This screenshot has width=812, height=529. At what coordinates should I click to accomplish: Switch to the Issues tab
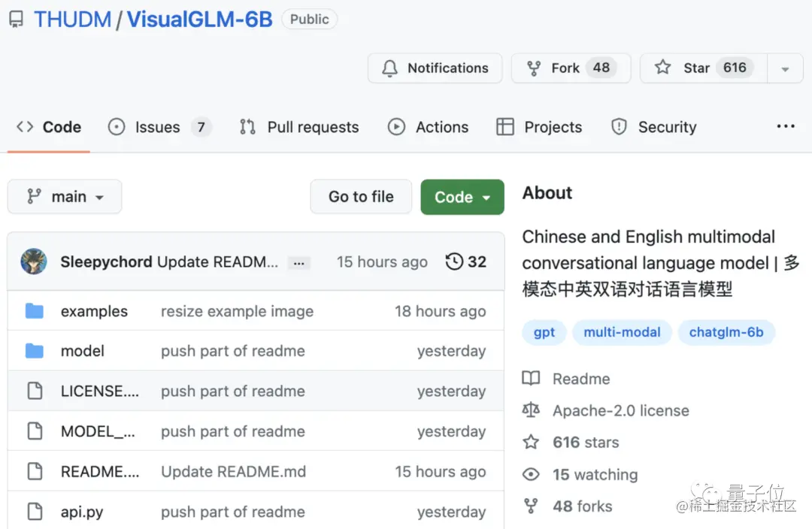(x=156, y=127)
